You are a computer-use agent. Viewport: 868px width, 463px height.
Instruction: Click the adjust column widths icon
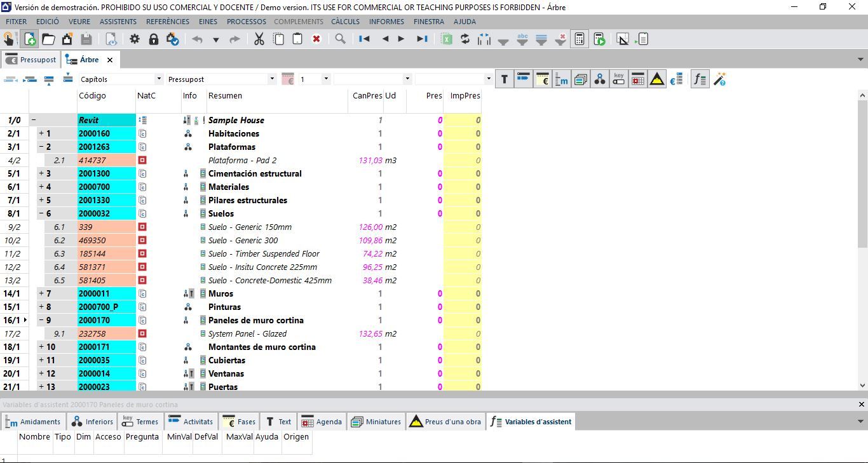[x=484, y=39]
